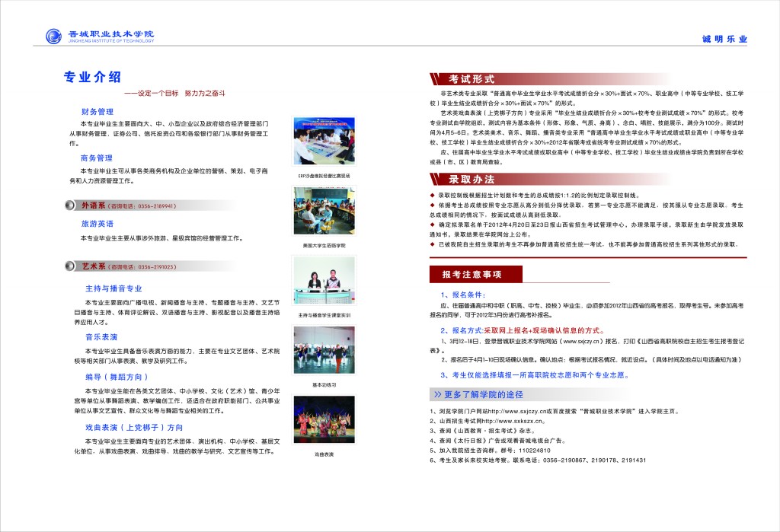Click the caption 戏曲表演 under stage photo
Screen dimensions: 780x532
(x=324, y=454)
